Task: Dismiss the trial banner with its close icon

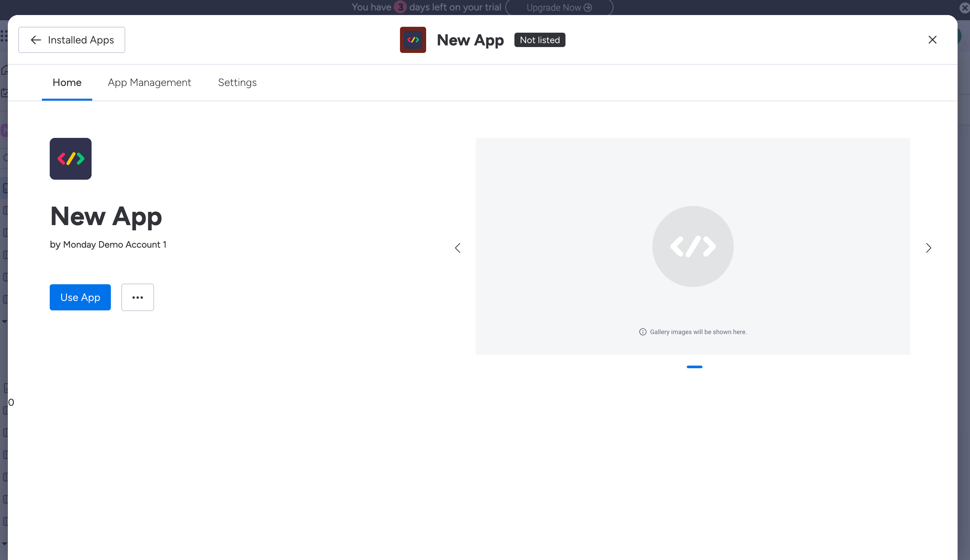Action: point(965,7)
